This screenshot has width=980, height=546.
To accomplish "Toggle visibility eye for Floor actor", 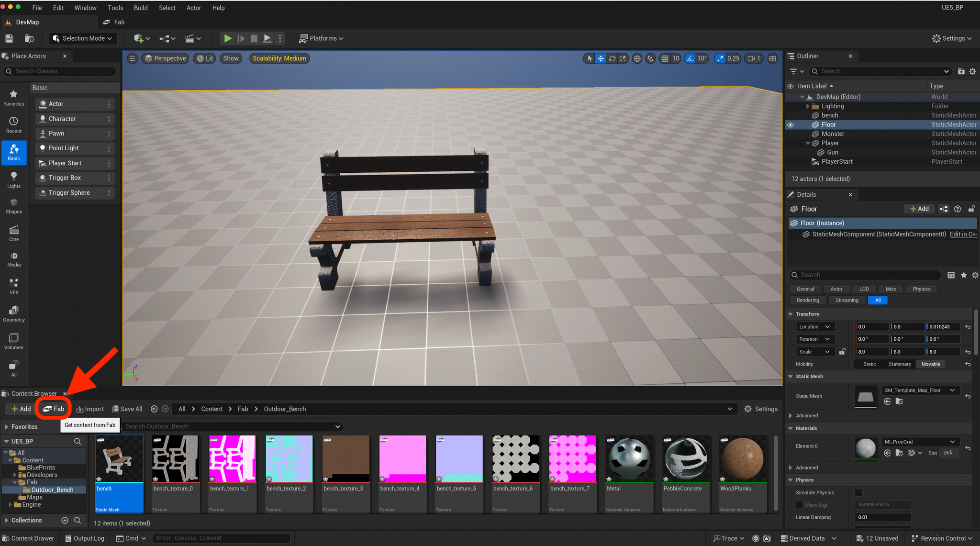I will [x=791, y=125].
